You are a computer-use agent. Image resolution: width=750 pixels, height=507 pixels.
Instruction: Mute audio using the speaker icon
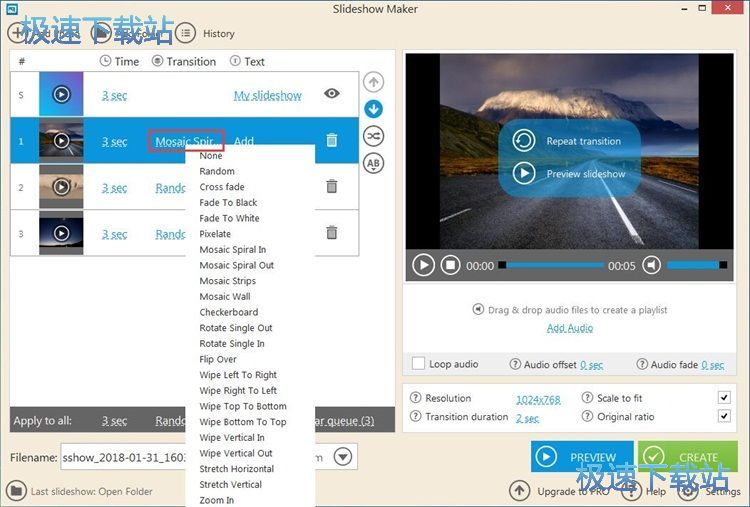click(x=652, y=266)
